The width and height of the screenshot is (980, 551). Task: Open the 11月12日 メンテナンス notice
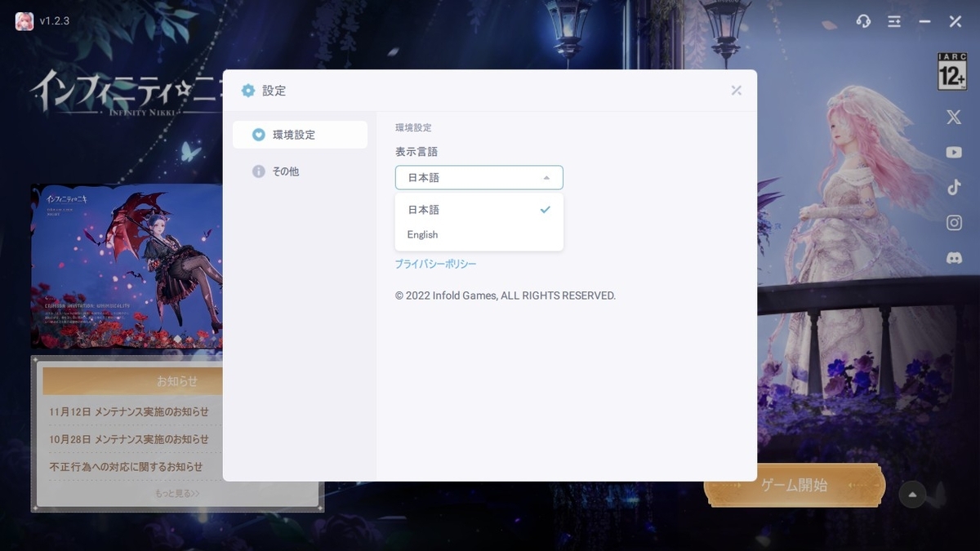pyautogui.click(x=129, y=411)
